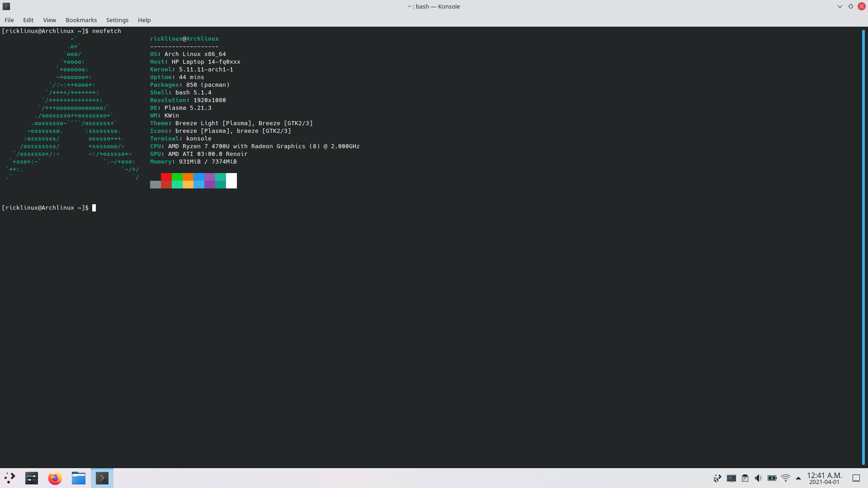
Task: Open the Help menu
Action: click(144, 20)
